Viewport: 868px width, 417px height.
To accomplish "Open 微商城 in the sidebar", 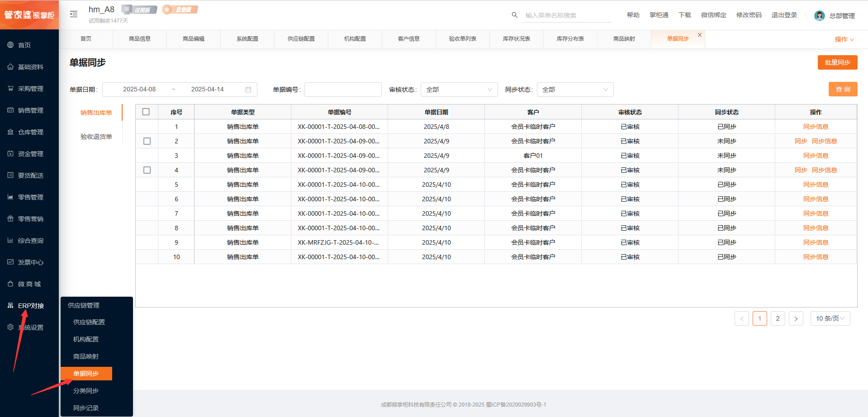I will [x=29, y=284].
